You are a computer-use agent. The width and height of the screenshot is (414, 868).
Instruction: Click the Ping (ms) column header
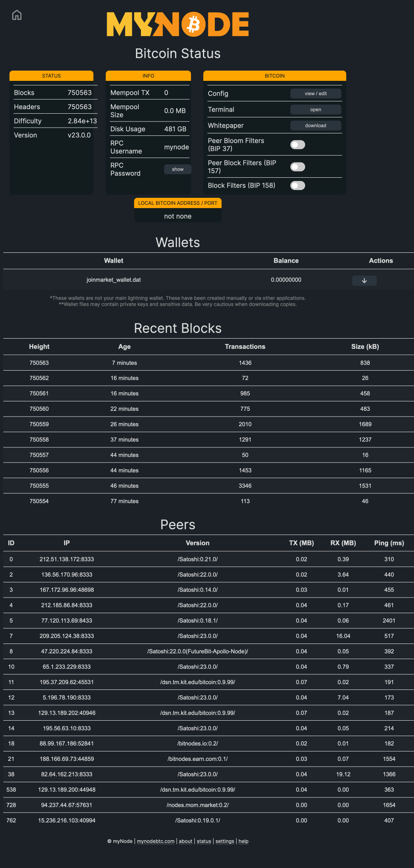389,543
